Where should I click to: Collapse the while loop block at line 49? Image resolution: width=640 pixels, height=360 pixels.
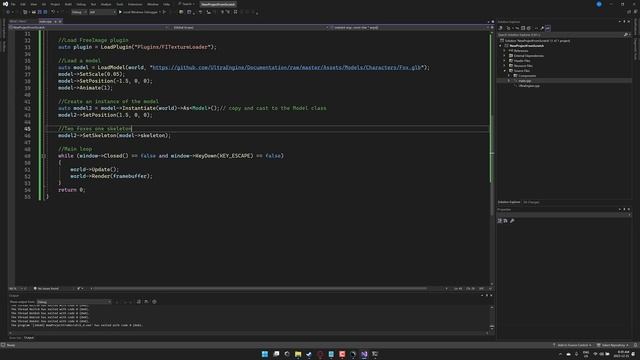(x=44, y=156)
